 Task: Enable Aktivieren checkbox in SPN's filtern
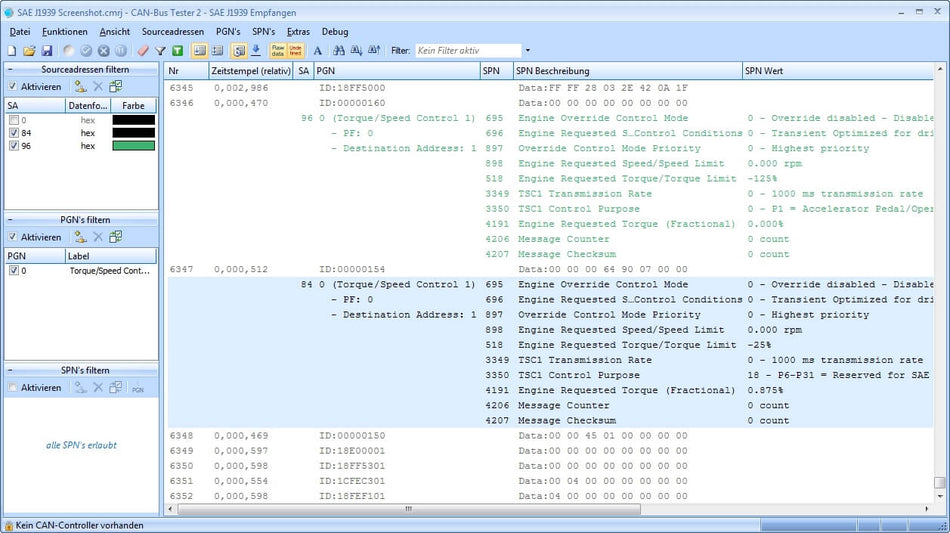pyautogui.click(x=12, y=387)
